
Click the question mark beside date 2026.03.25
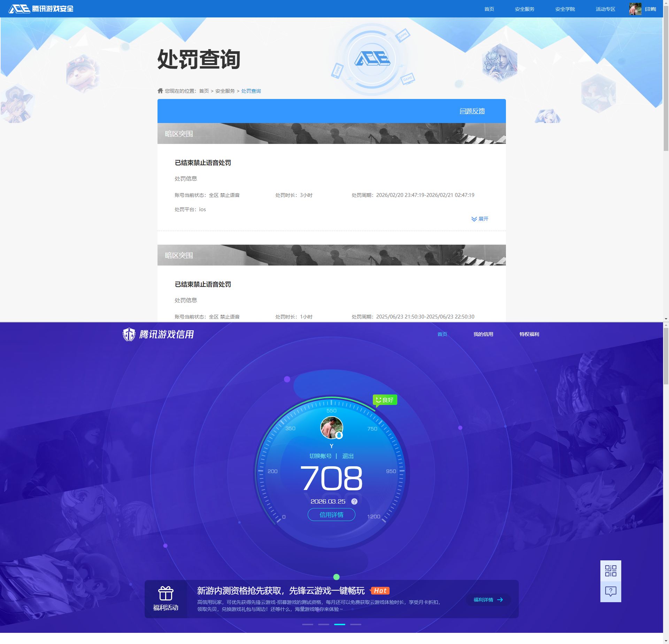point(354,501)
